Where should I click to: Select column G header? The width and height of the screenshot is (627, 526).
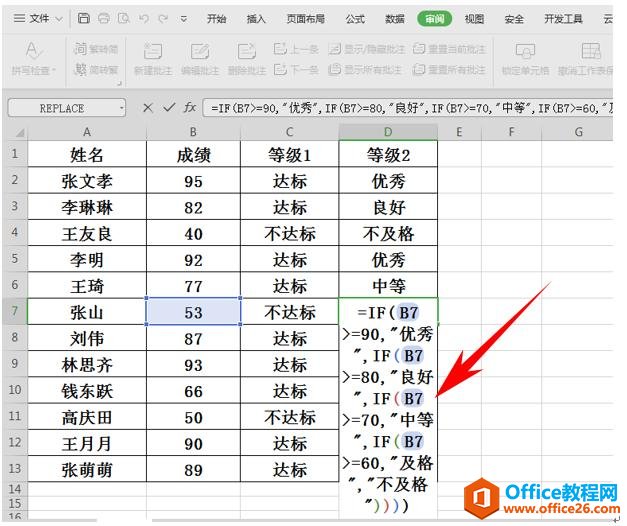coord(578,132)
